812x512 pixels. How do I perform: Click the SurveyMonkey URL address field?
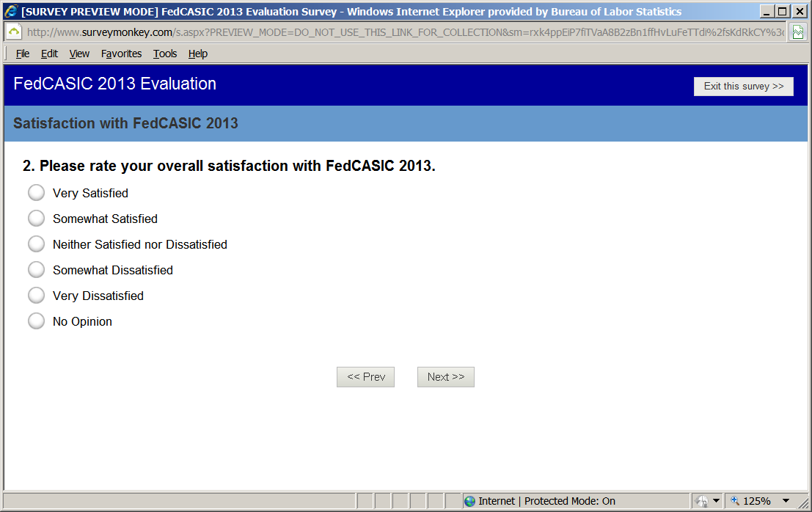[x=405, y=32]
